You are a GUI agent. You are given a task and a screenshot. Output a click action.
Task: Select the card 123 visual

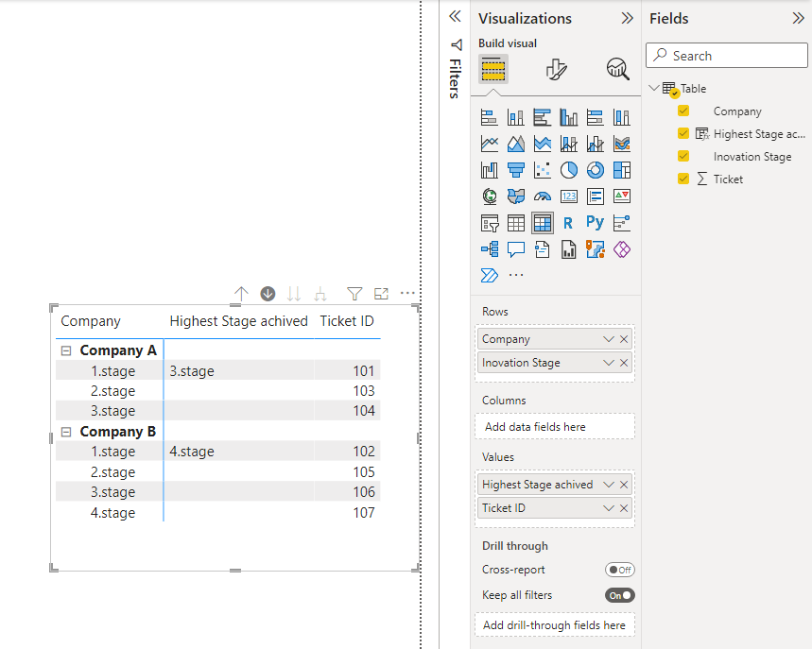pyautogui.click(x=569, y=196)
